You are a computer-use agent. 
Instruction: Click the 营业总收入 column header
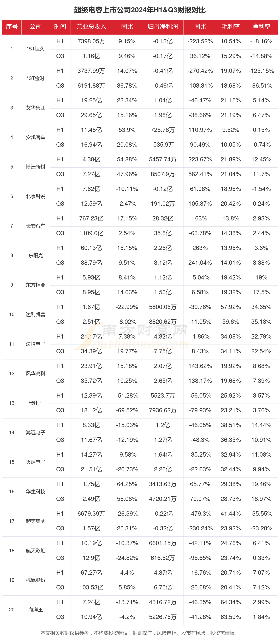91,27
